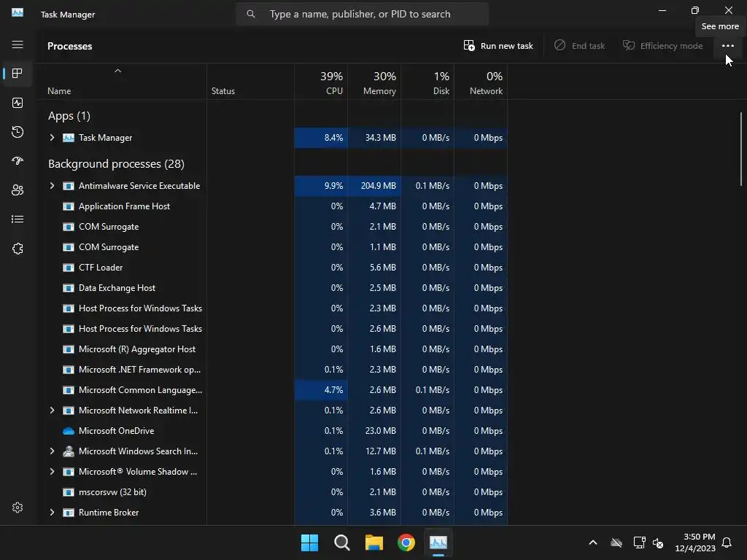Show hidden system tray icons

(x=592, y=542)
